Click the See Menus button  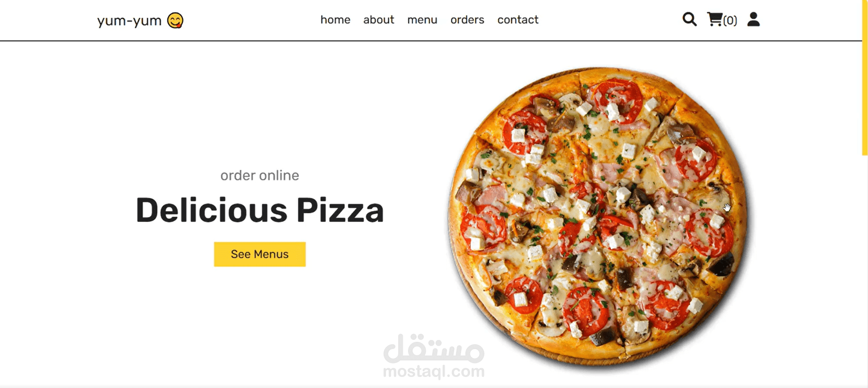(x=260, y=254)
